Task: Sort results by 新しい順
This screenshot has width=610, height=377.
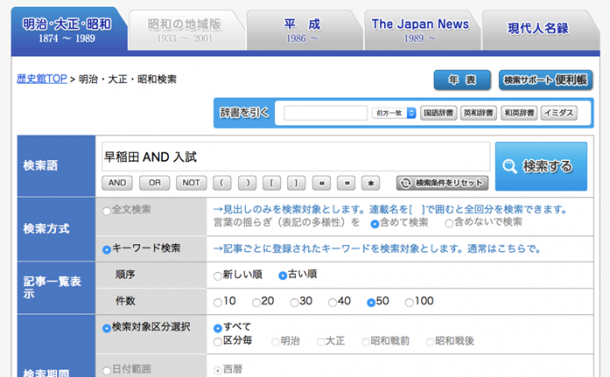Action: click(x=218, y=276)
